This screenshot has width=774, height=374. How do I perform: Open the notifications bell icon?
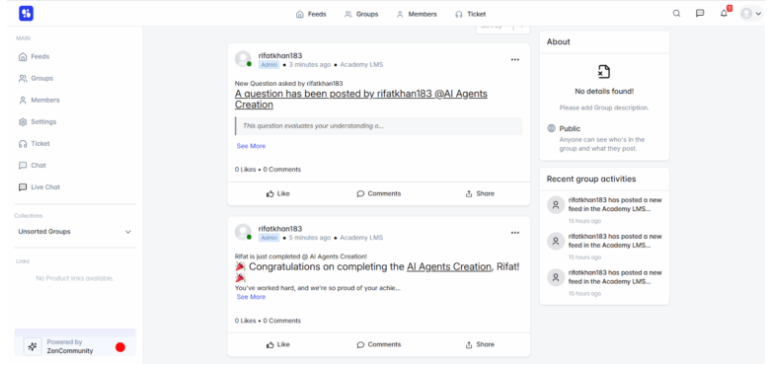(x=724, y=13)
